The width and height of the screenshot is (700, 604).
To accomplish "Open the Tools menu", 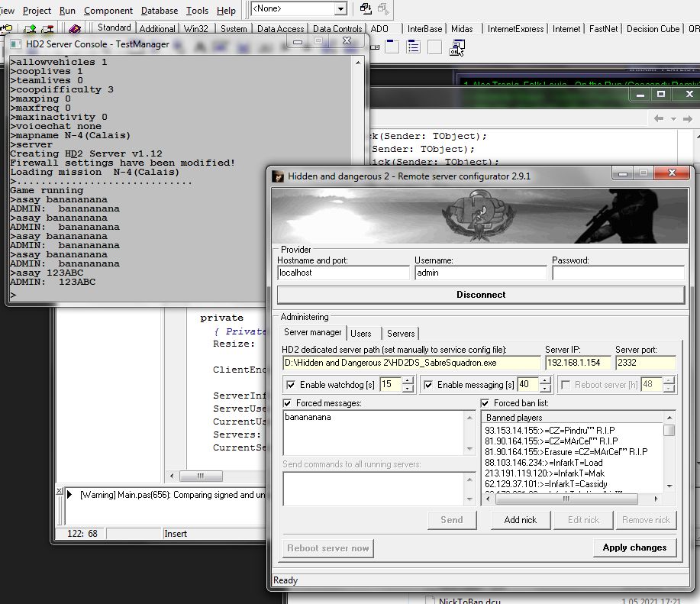I will tap(197, 11).
